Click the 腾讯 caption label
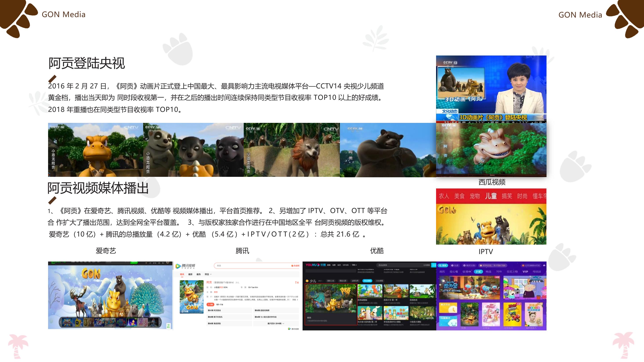This screenshot has height=362, width=644. point(242,251)
